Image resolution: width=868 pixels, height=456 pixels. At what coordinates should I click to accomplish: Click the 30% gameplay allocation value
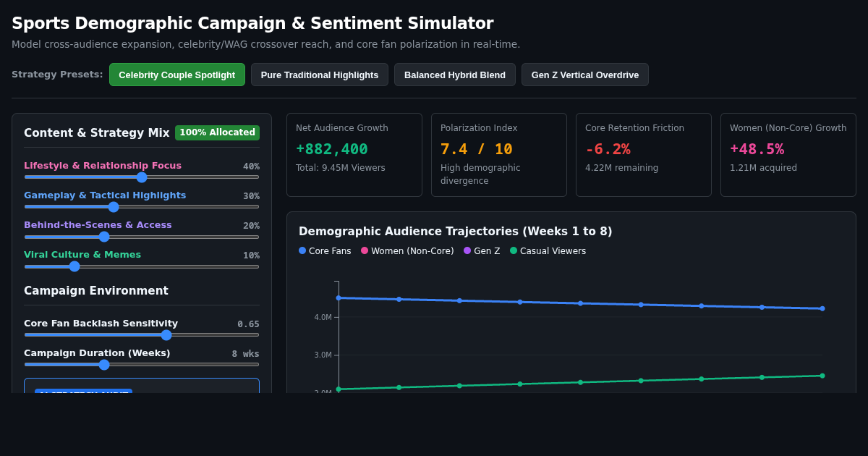coord(251,196)
